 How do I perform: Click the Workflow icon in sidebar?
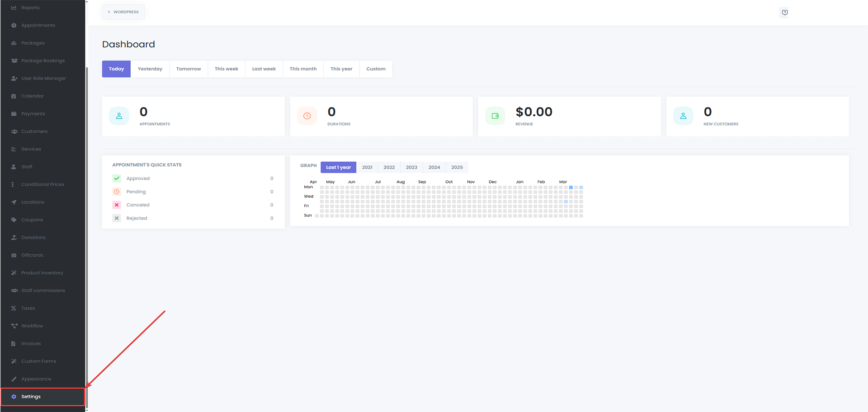[x=14, y=326]
